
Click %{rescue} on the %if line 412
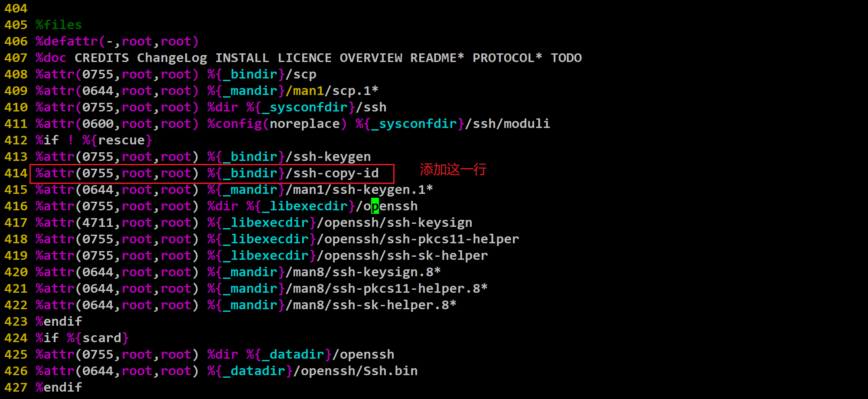[117, 141]
